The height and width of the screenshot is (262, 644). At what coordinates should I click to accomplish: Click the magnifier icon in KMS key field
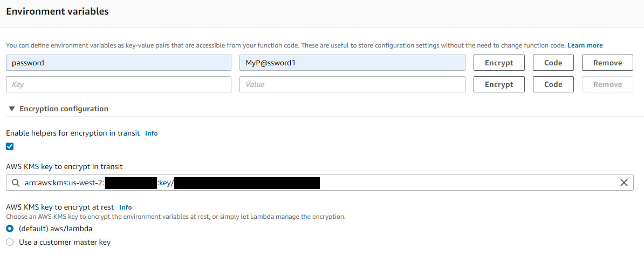click(15, 183)
